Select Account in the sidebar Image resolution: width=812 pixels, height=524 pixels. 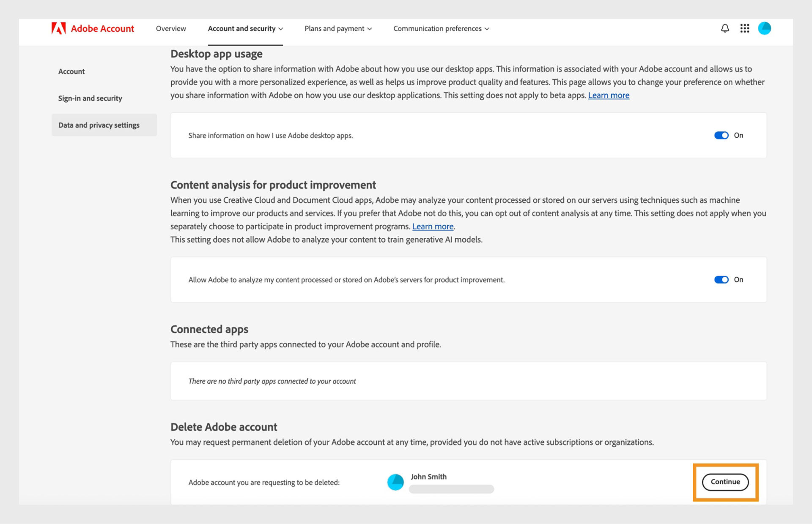tap(71, 71)
